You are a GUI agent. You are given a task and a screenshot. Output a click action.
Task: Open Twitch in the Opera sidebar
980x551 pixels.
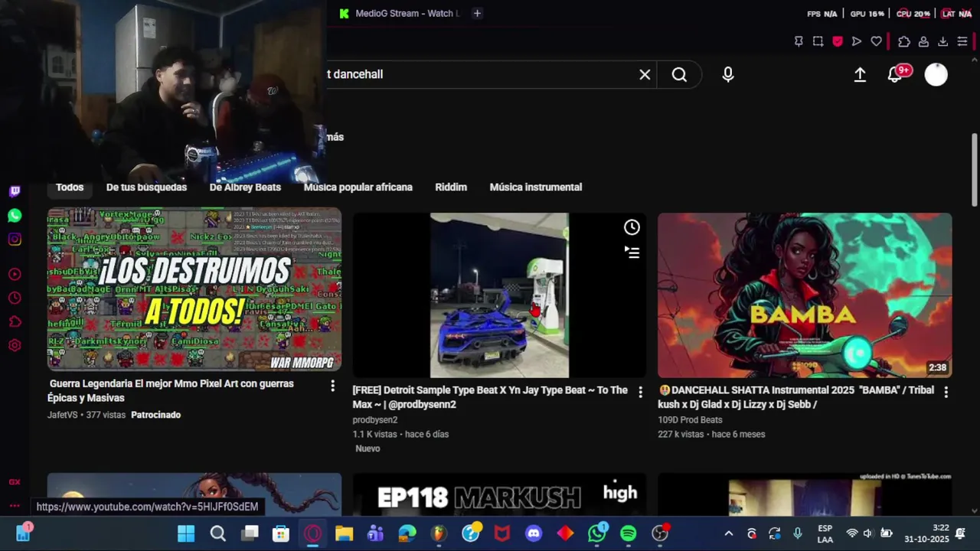15,191
